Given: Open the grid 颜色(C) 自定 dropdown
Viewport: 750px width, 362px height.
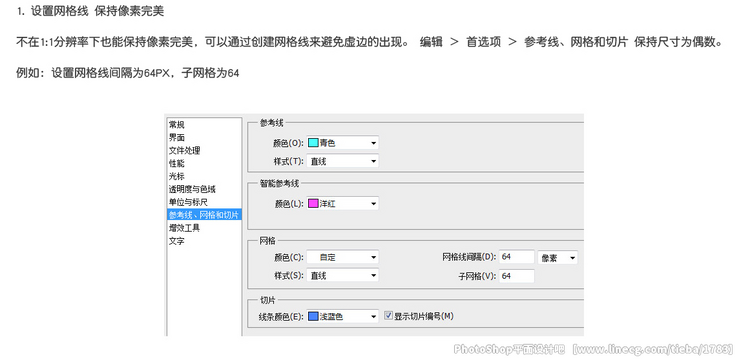Looking at the screenshot, I should coord(342,257).
